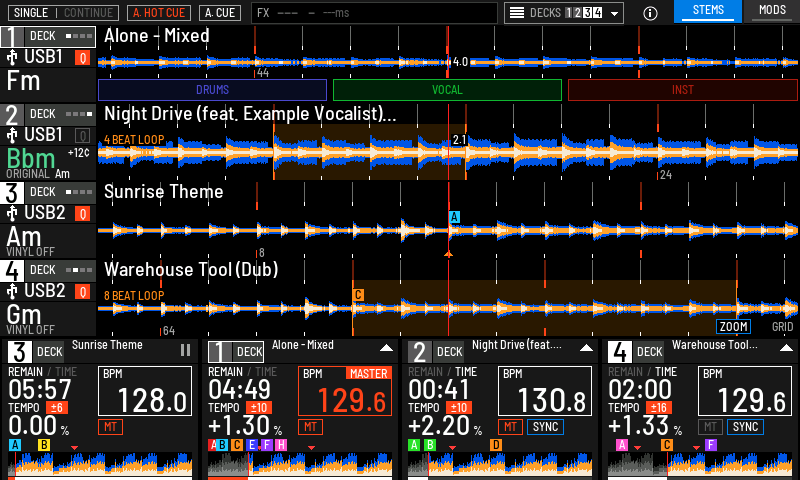This screenshot has width=800, height=480.
Task: Toggle MT master tempo on Deck 3
Action: pos(110,427)
